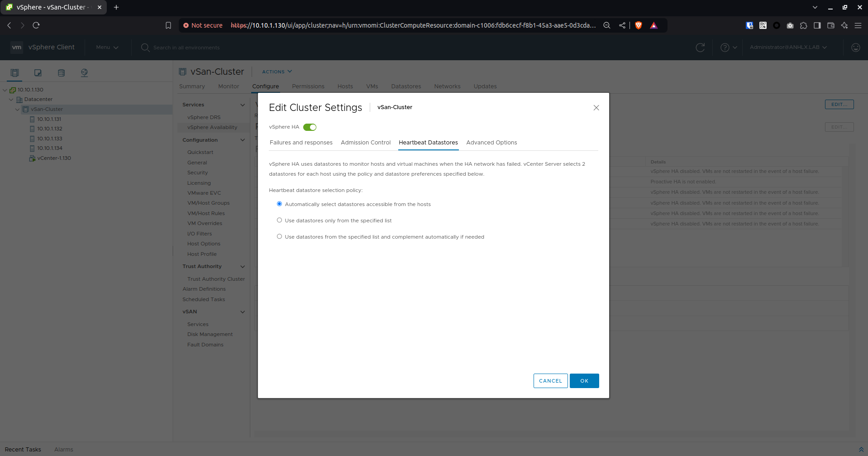The image size is (868, 456).
Task: Select Automatically select datastores radio option
Action: [x=279, y=204]
